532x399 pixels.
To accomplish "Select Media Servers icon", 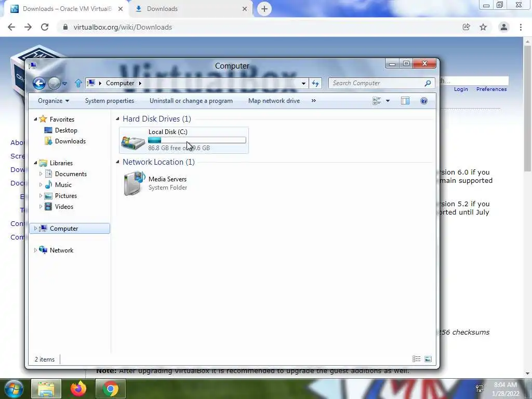I will coord(135,183).
